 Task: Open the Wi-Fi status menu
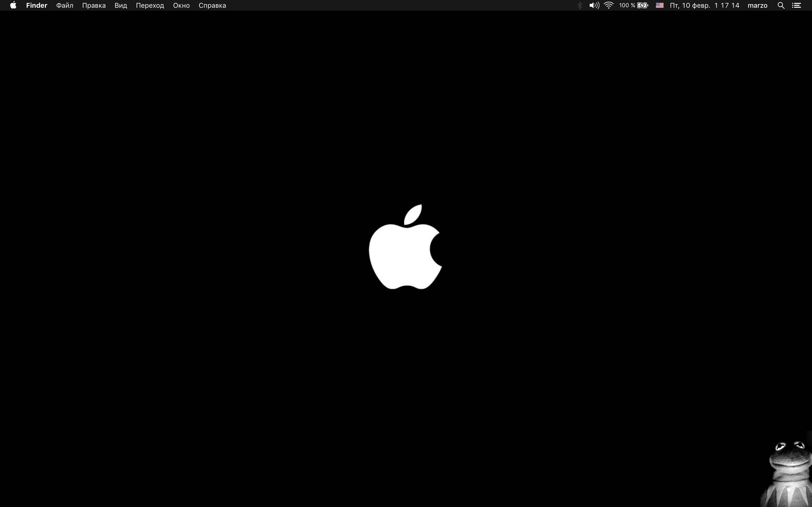pos(609,5)
